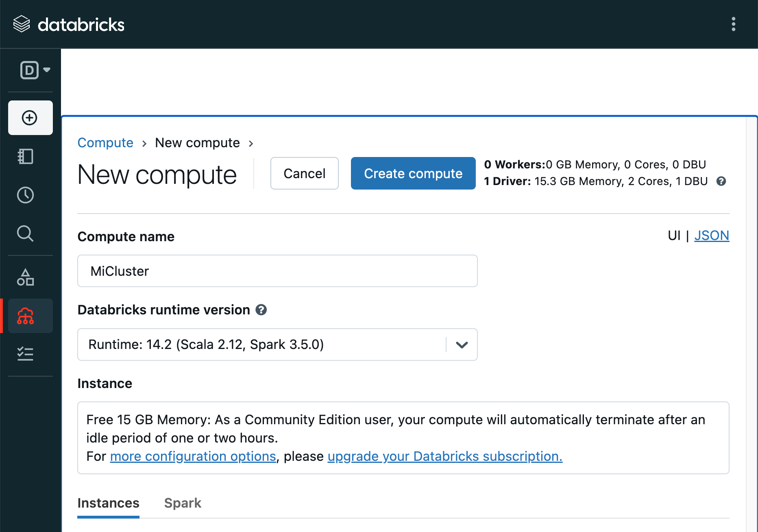Open help icon next to driver summary
Image resolution: width=758 pixels, height=532 pixels.
(721, 181)
